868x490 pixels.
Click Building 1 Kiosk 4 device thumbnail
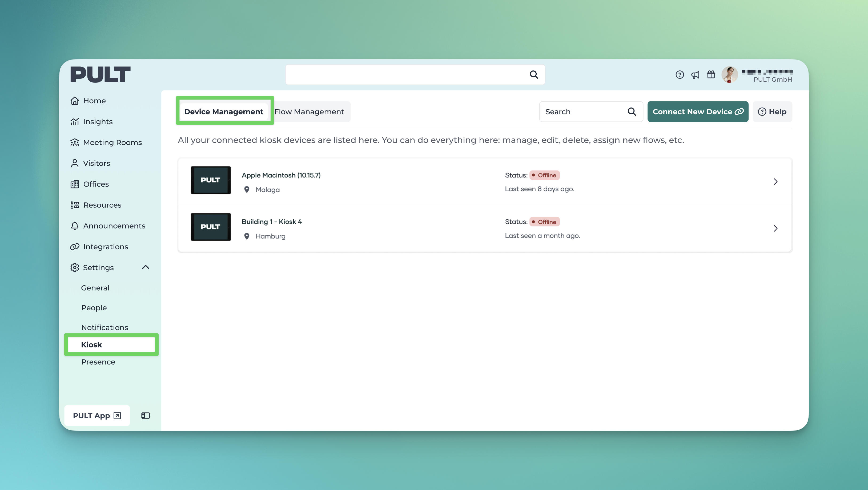[x=211, y=227]
